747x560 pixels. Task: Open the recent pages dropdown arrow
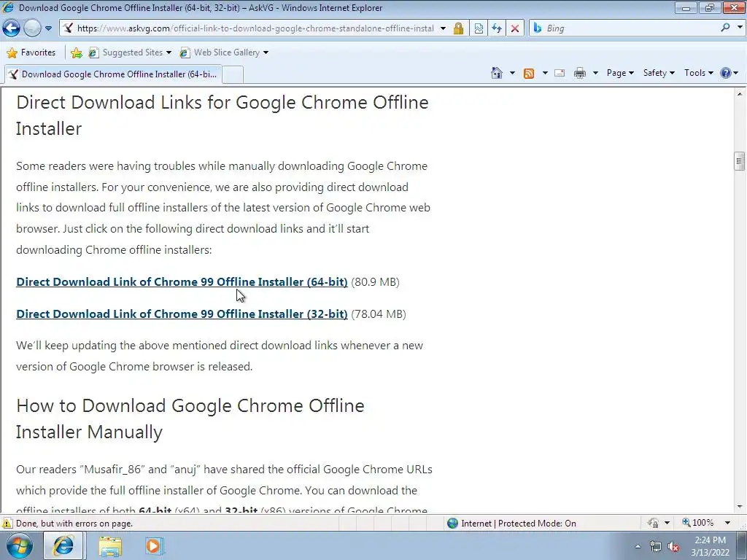[x=48, y=28]
